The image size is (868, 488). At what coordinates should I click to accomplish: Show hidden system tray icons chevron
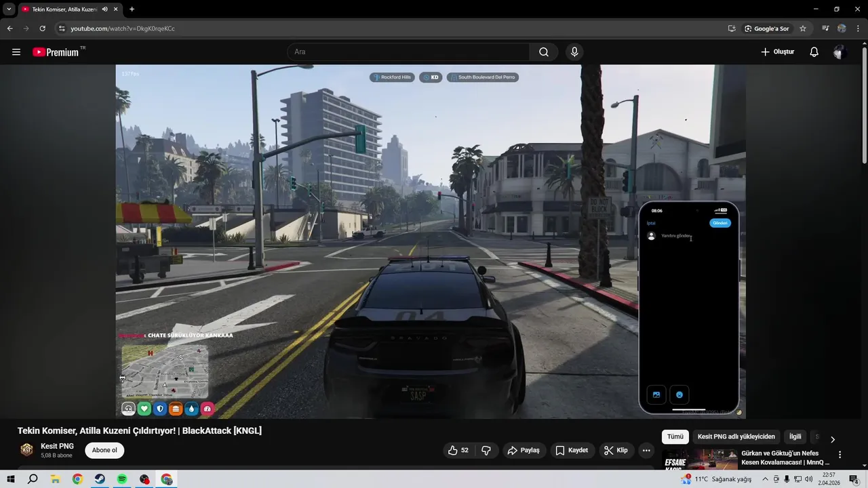[x=766, y=479]
